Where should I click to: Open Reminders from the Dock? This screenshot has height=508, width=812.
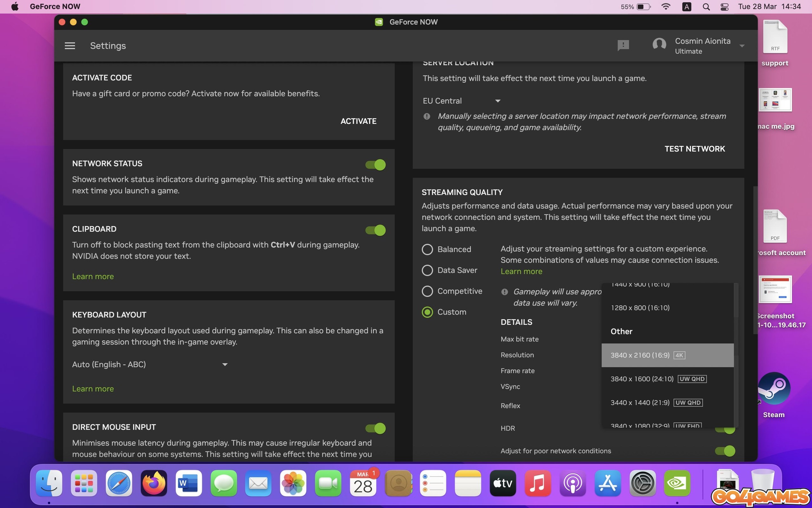433,483
